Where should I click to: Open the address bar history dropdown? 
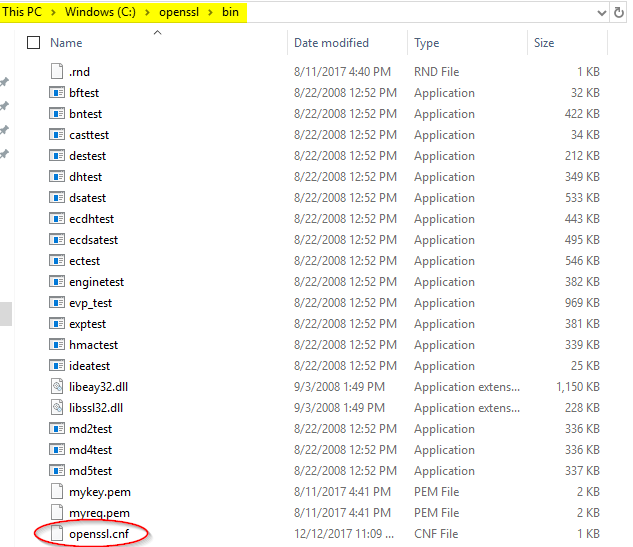pyautogui.click(x=601, y=12)
